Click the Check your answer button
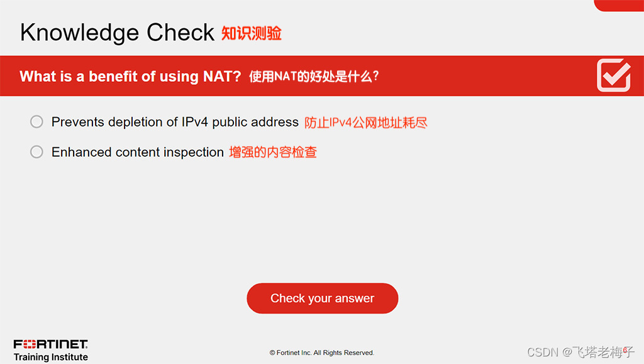Image resolution: width=644 pixels, height=364 pixels. pyautogui.click(x=323, y=299)
